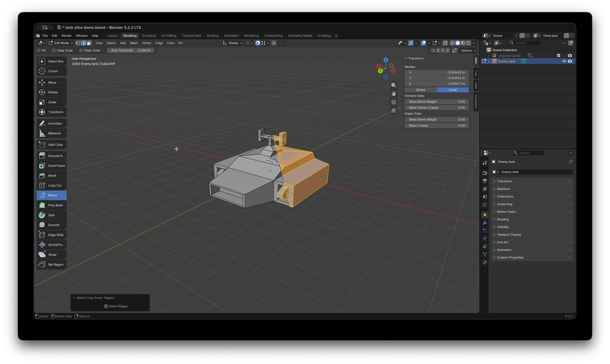This screenshot has width=610, height=364.
Task: Enable the Fill checkbox
Action: tap(39, 51)
